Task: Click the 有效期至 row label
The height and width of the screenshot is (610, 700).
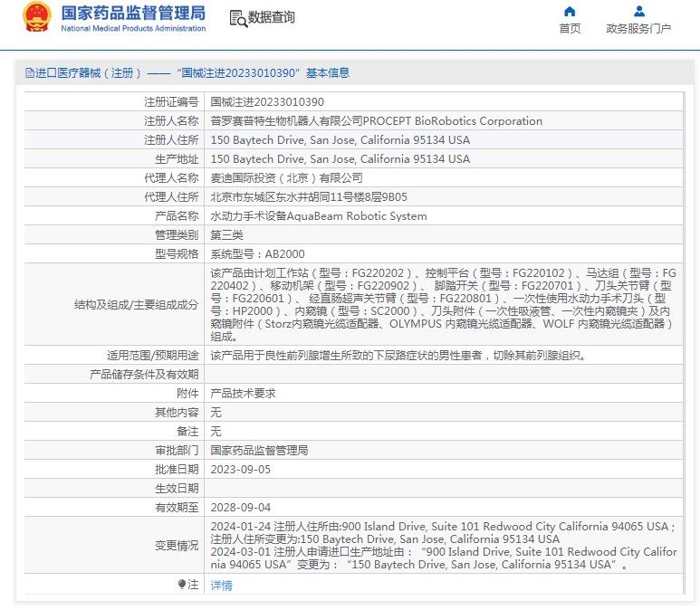Action: click(177, 508)
